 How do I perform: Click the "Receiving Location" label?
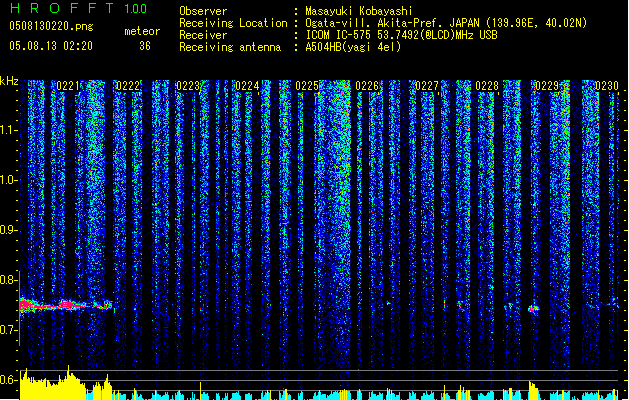(x=233, y=23)
